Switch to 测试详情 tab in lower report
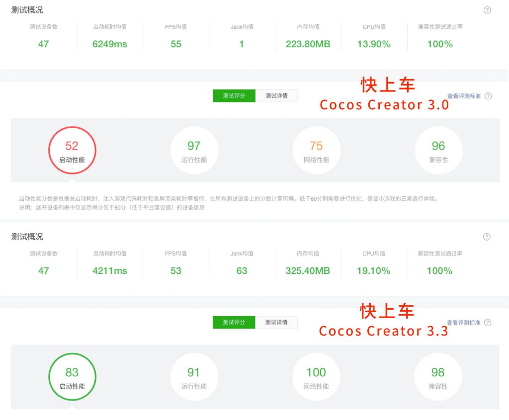Screen dimensions: 509x420 click(x=276, y=322)
